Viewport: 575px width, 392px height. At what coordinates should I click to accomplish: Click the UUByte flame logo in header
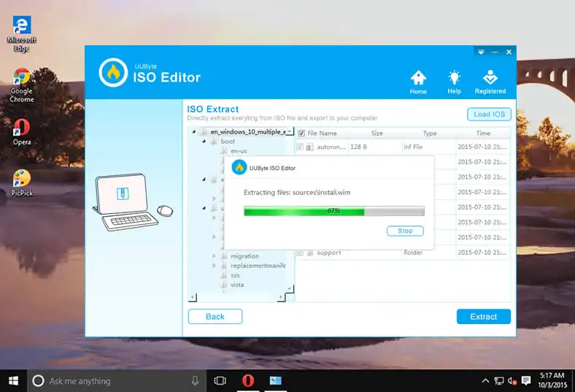(x=113, y=72)
